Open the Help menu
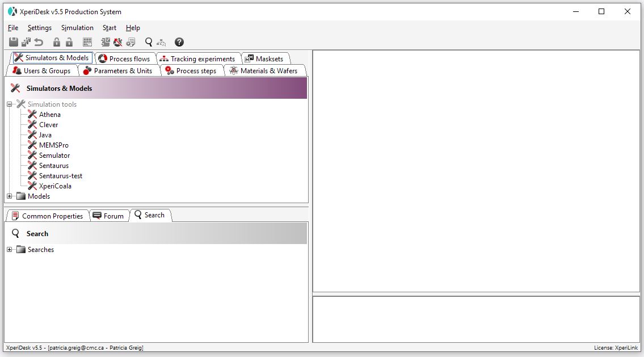This screenshot has height=357, width=644. (133, 27)
